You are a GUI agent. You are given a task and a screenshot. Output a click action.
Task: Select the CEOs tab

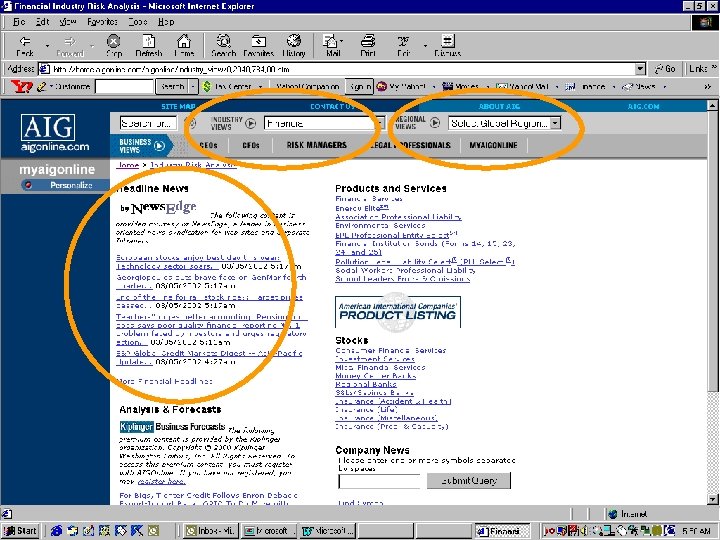[x=208, y=145]
